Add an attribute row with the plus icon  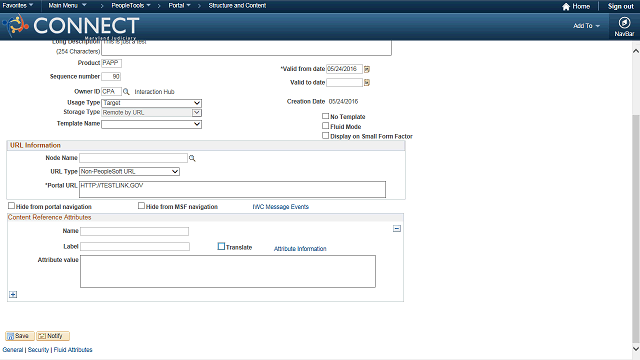pyautogui.click(x=13, y=294)
